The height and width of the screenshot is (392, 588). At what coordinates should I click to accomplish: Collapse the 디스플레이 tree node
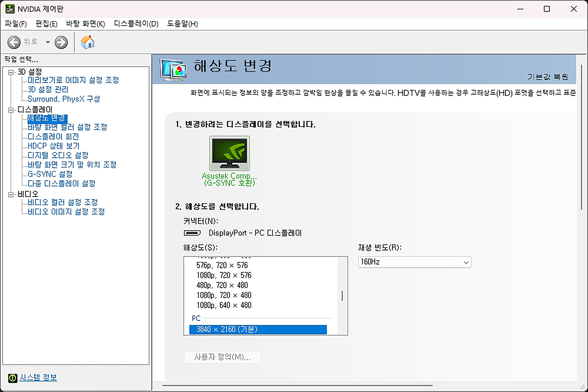tap(11, 110)
